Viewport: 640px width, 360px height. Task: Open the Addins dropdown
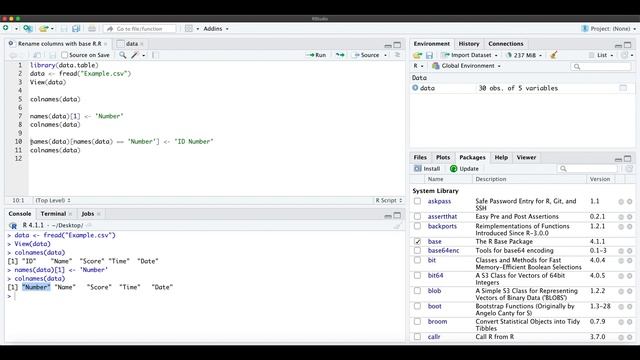coord(216,29)
